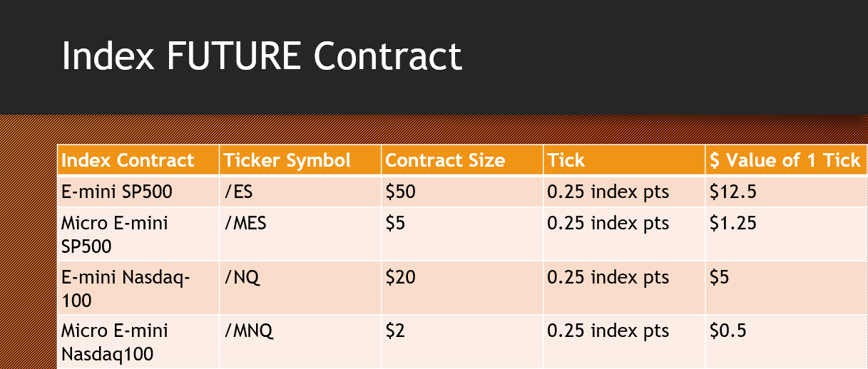868x369 pixels.
Task: Select the /MNQ ticker symbol cell
Action: [x=249, y=331]
